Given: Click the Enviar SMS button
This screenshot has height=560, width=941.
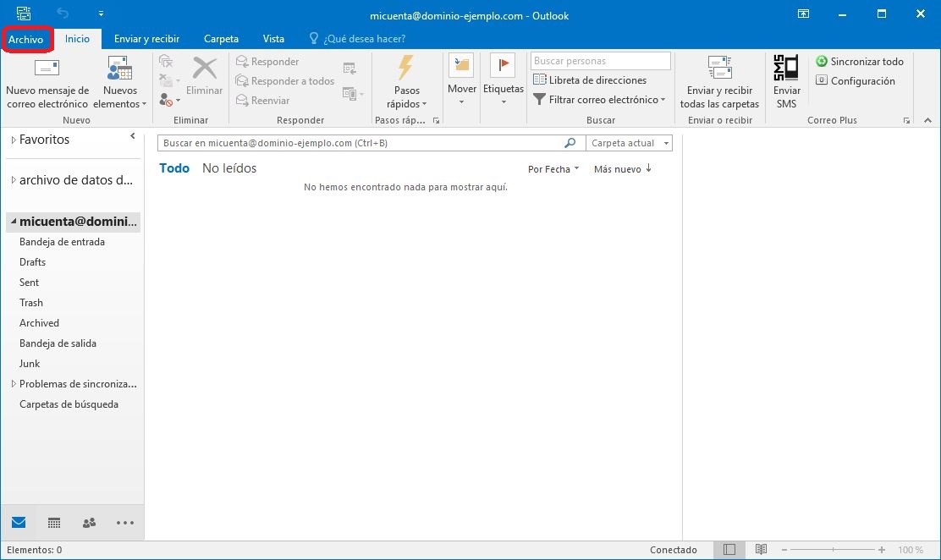Looking at the screenshot, I should pos(786,82).
